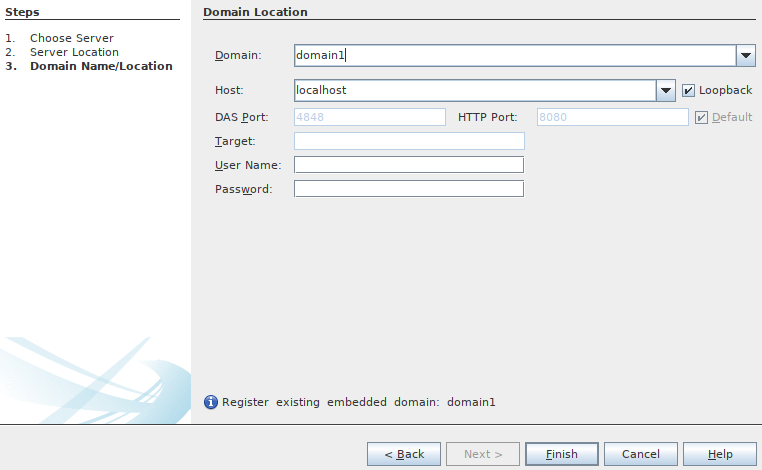Toggle the Default port checkbox
The width and height of the screenshot is (762, 470).
click(x=701, y=117)
